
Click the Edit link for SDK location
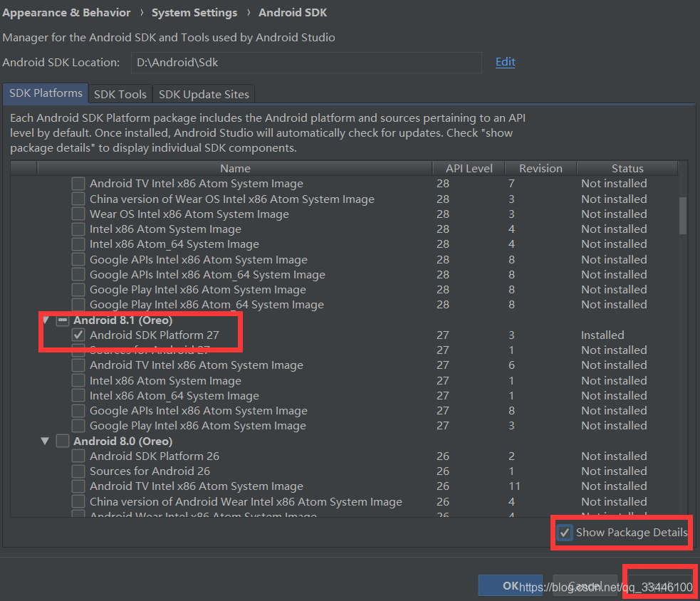506,62
